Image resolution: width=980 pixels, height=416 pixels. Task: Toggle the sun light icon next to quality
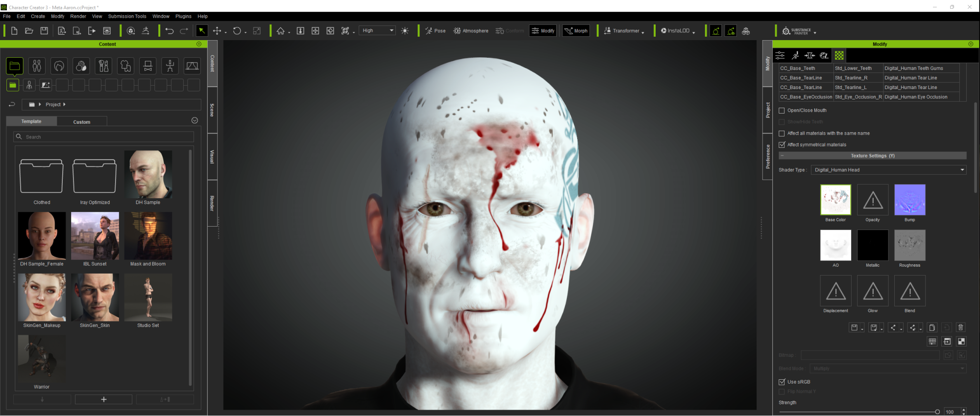click(405, 31)
